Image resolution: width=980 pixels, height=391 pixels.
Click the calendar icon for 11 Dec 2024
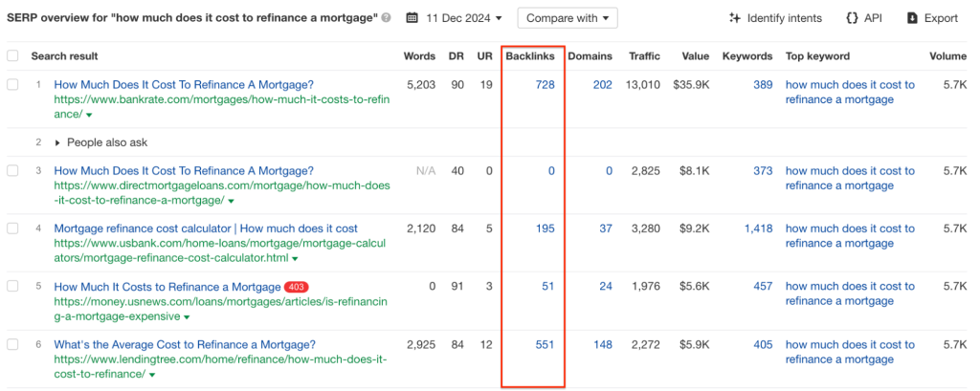pos(412,18)
